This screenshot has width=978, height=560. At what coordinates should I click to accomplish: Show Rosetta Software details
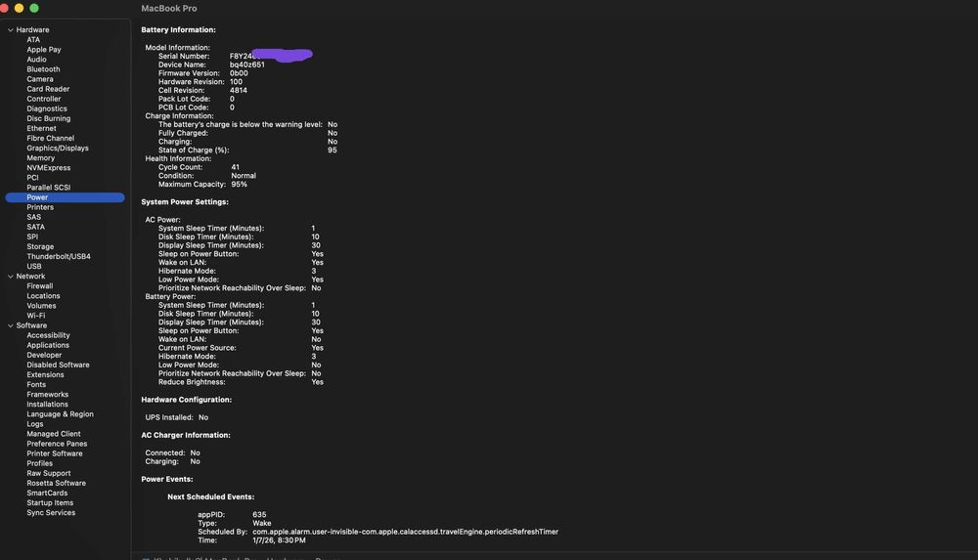(56, 483)
